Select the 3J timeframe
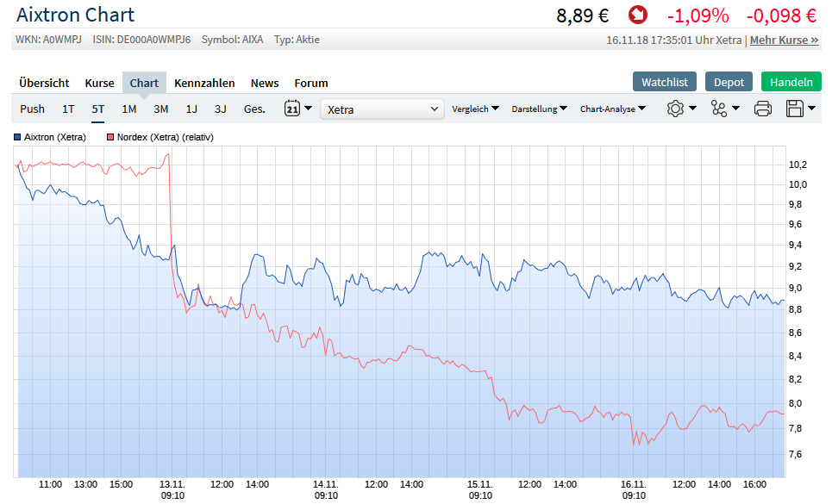Image resolution: width=832 pixels, height=504 pixels. pos(220,109)
